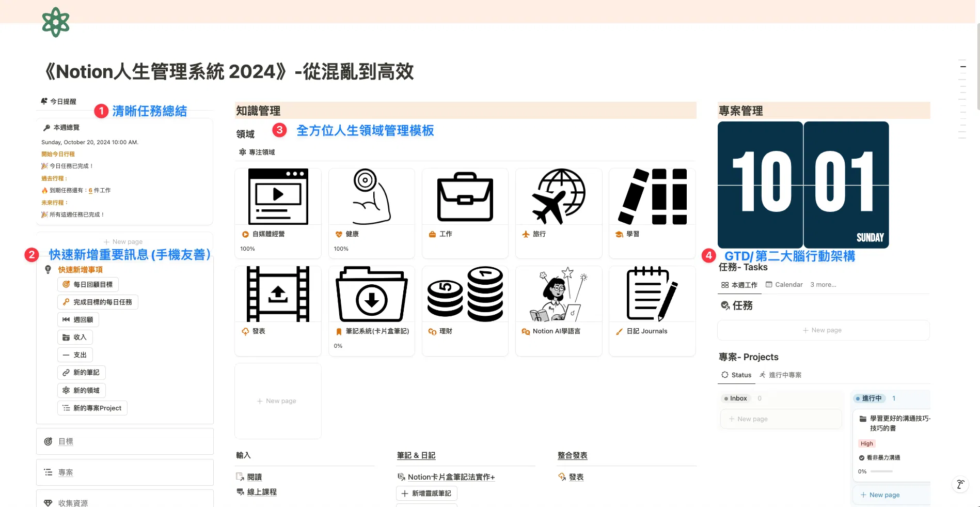Click the Notion AI assistant face button
The height and width of the screenshot is (507, 980).
click(x=960, y=484)
